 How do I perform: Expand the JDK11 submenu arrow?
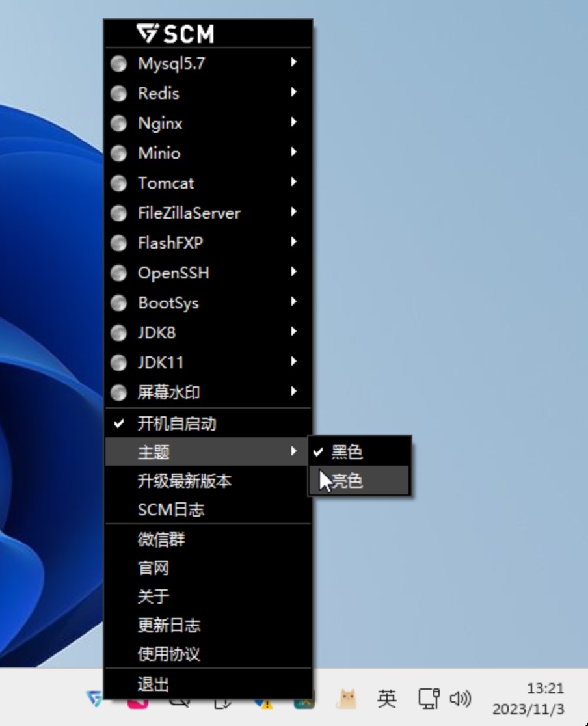[293, 361]
